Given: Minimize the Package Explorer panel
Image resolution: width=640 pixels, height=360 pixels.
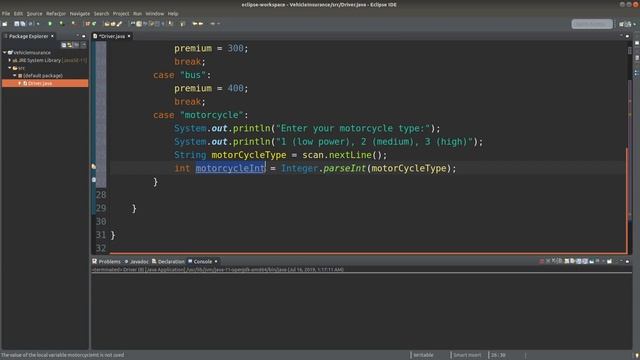Looking at the screenshot, I should point(78,36).
